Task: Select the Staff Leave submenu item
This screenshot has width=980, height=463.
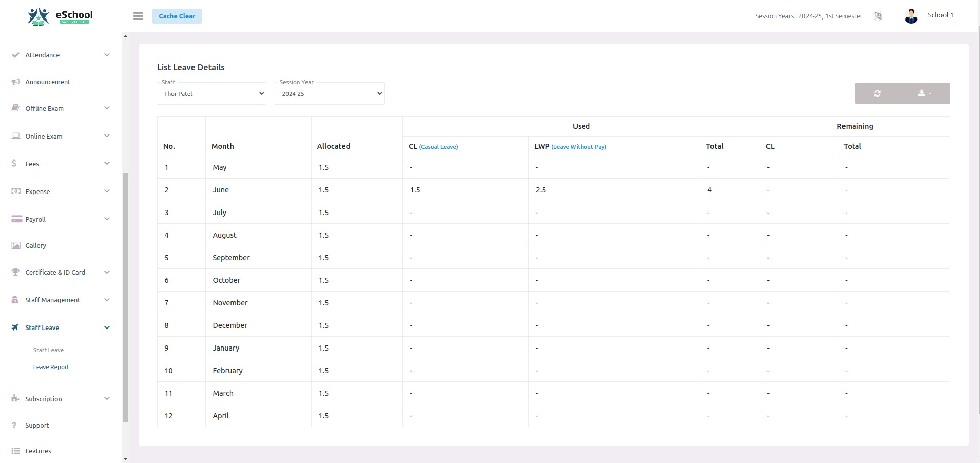Action: pos(48,350)
